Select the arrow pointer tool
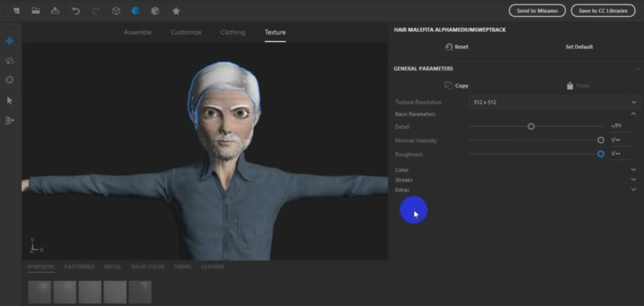The height and width of the screenshot is (306, 644). pyautogui.click(x=10, y=101)
